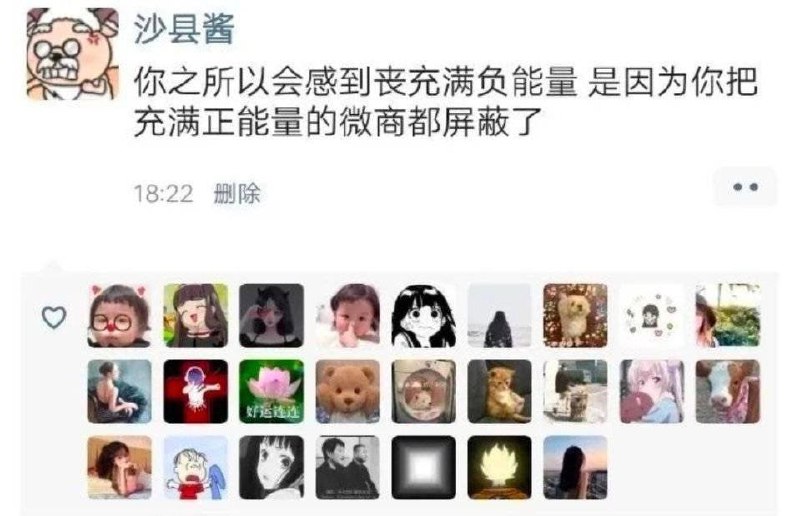Open the baby giving thumbs up avatar
The height and width of the screenshot is (516, 800).
347,316
